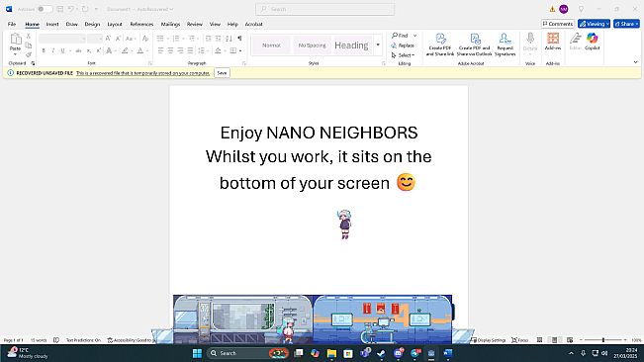Toggle Superscript formatting
Image resolution: width=644 pixels, height=362 pixels.
[99, 50]
